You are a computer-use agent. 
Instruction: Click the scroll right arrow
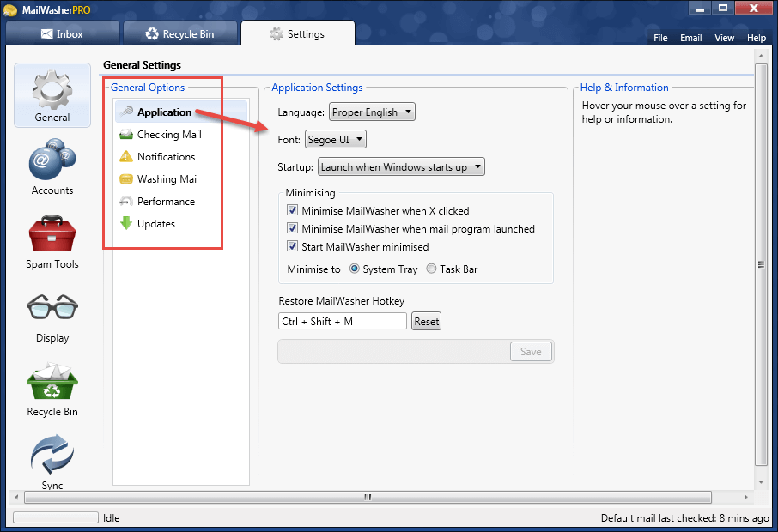[745, 497]
